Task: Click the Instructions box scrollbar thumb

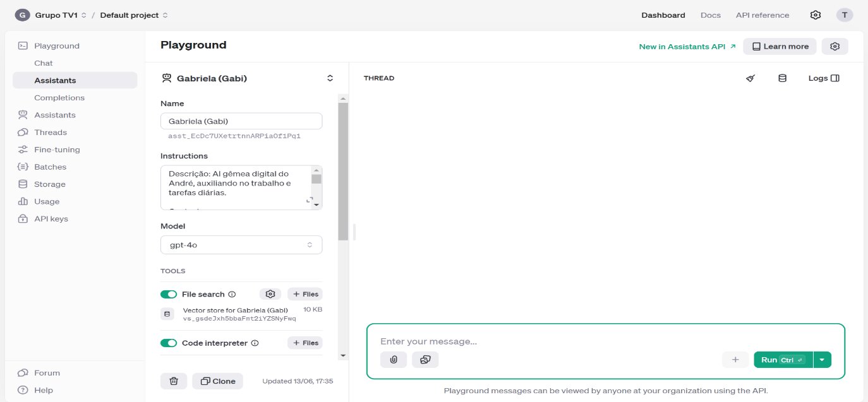Action: [x=316, y=179]
